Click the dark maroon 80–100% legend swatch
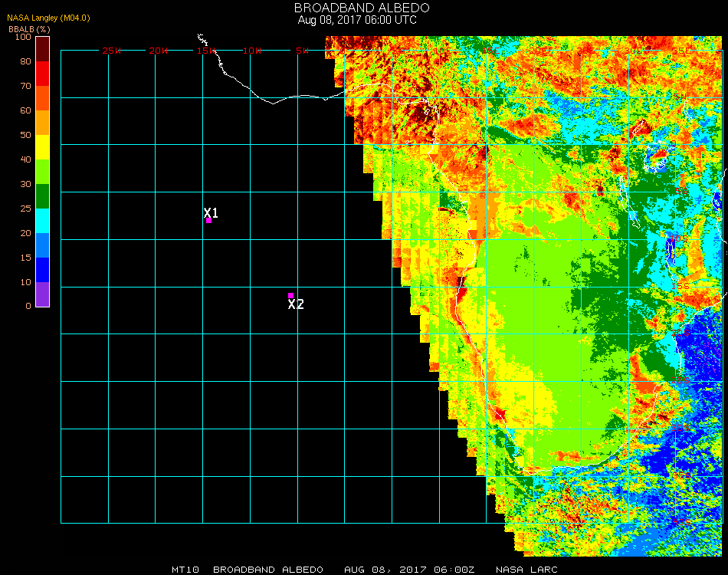Screen dimensions: 728x575 coord(43,49)
